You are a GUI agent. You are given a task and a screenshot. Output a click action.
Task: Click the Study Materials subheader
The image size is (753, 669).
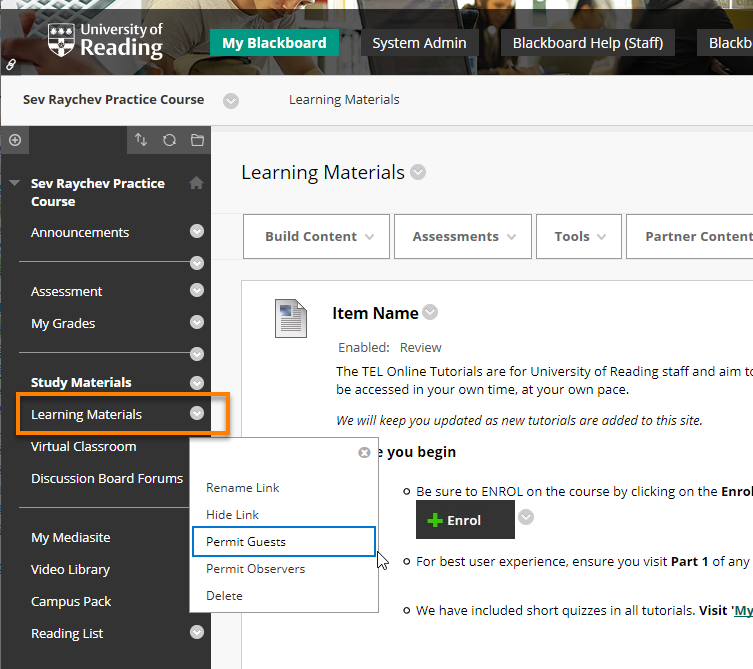tap(81, 382)
